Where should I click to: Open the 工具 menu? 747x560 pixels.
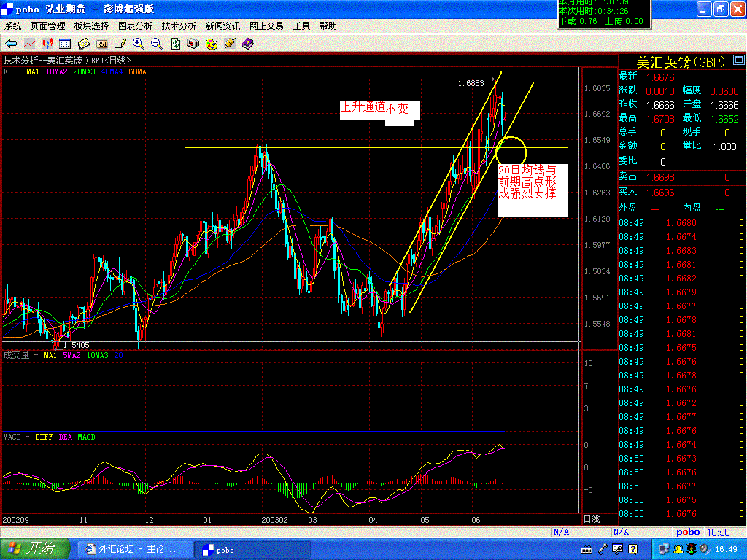[301, 26]
